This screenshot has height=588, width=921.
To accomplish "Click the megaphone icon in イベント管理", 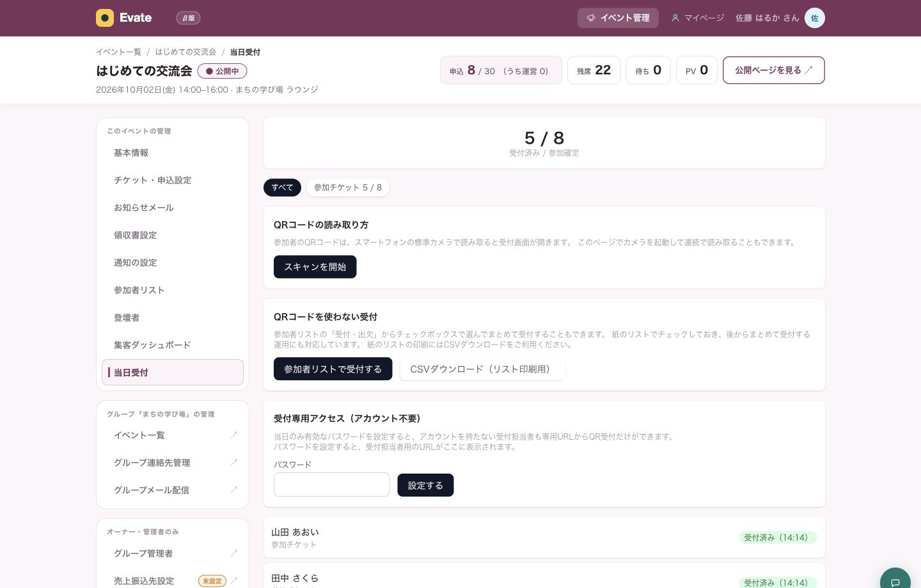I will 591,18.
